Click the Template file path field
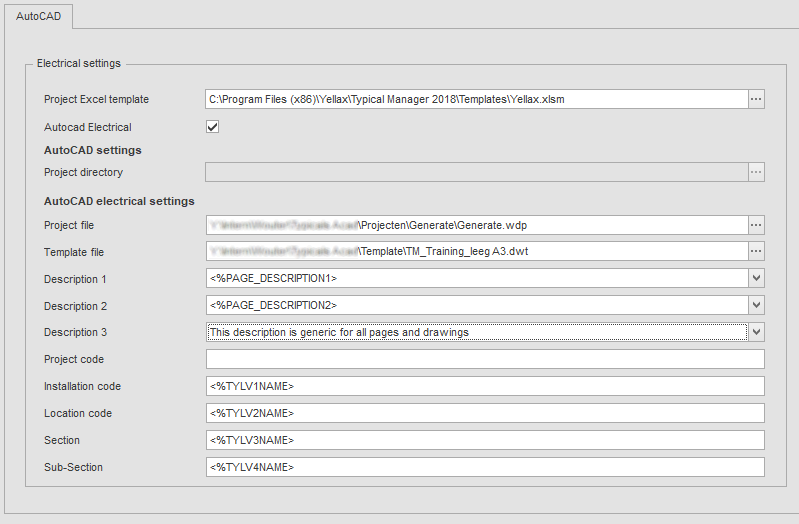 pyautogui.click(x=477, y=251)
